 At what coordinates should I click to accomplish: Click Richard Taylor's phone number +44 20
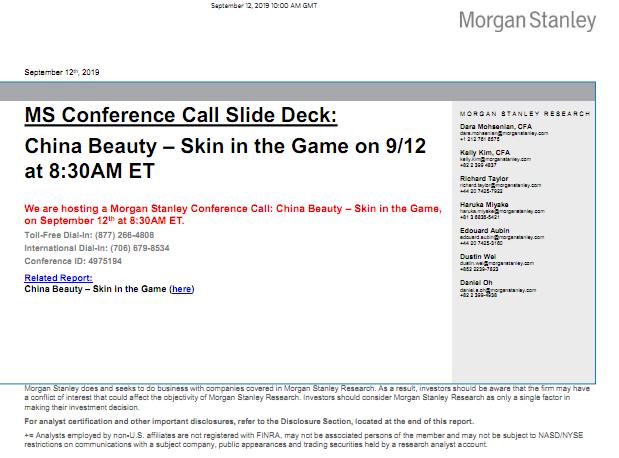click(x=481, y=191)
